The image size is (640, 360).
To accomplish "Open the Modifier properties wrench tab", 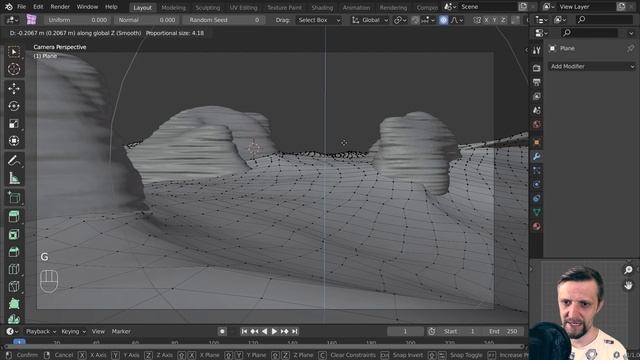I will click(x=537, y=156).
